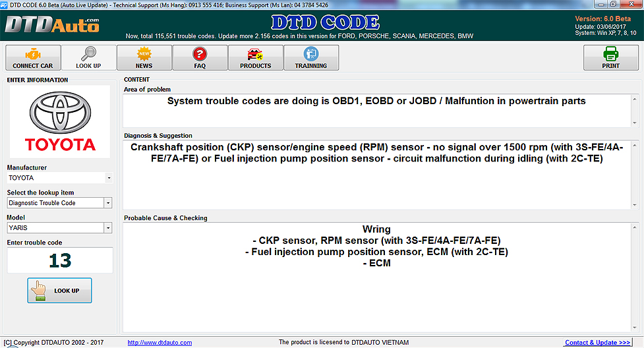Click the Fuel injection pump position sensor line
Screen dimensions: 644x348
[x=376, y=252]
